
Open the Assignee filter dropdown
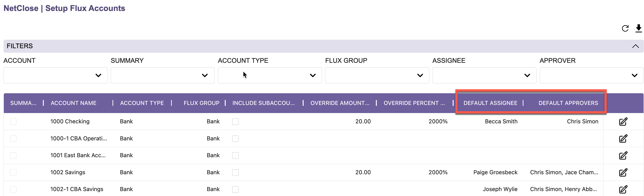[484, 75]
